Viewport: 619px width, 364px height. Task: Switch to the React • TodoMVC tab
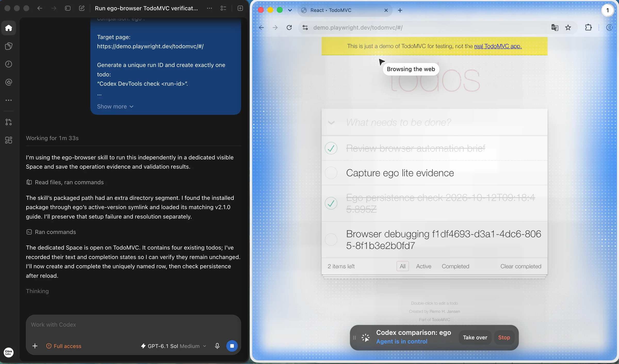[345, 10]
